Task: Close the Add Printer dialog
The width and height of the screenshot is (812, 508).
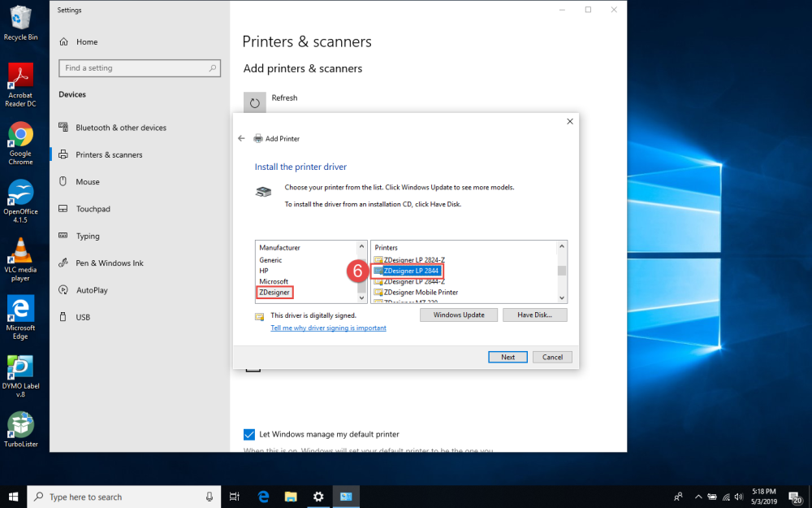Action: [x=570, y=121]
